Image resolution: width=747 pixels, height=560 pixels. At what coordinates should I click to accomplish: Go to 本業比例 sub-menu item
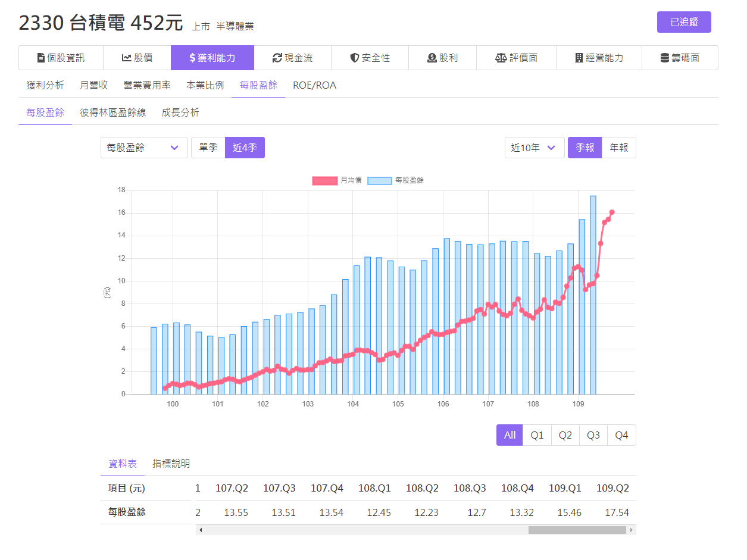click(205, 85)
